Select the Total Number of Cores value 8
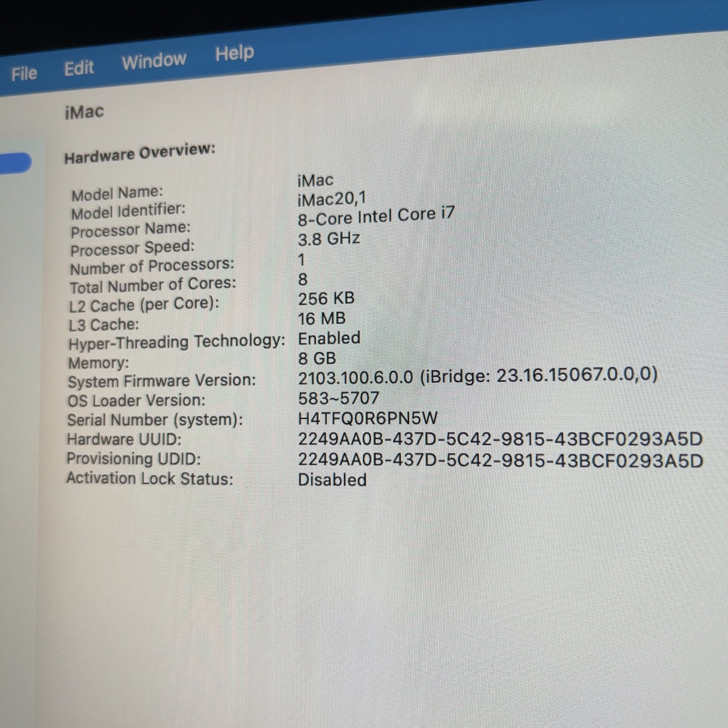The height and width of the screenshot is (728, 728). click(x=303, y=280)
